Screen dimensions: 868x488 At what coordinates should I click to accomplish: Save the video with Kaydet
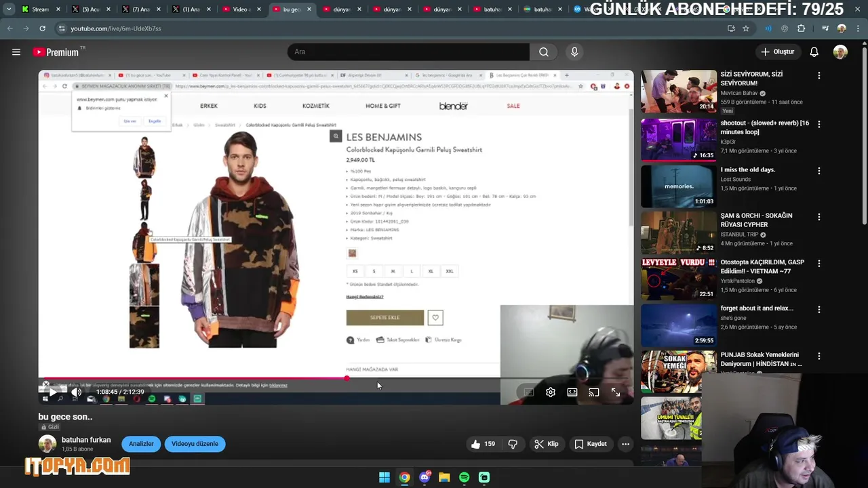click(x=591, y=444)
